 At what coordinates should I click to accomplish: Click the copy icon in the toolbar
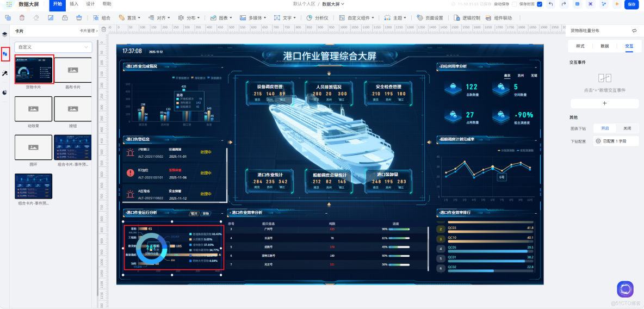click(x=8, y=17)
